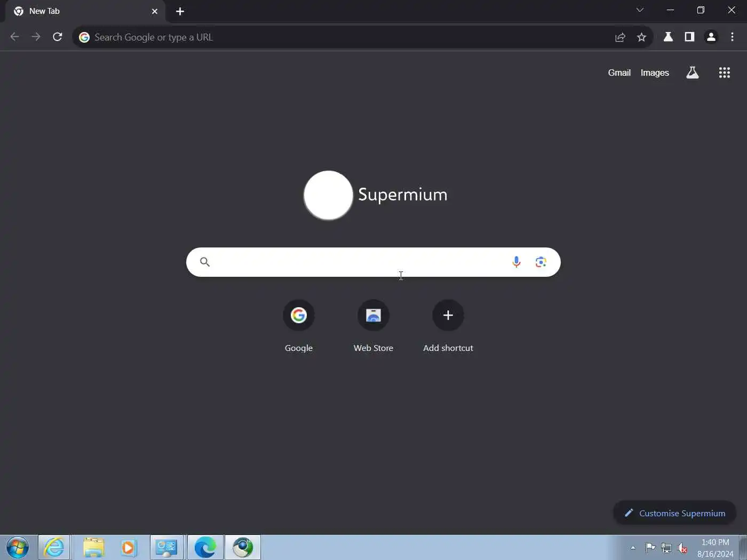This screenshot has height=560, width=747.
Task: Click Customise Supermium button
Action: [x=675, y=513]
